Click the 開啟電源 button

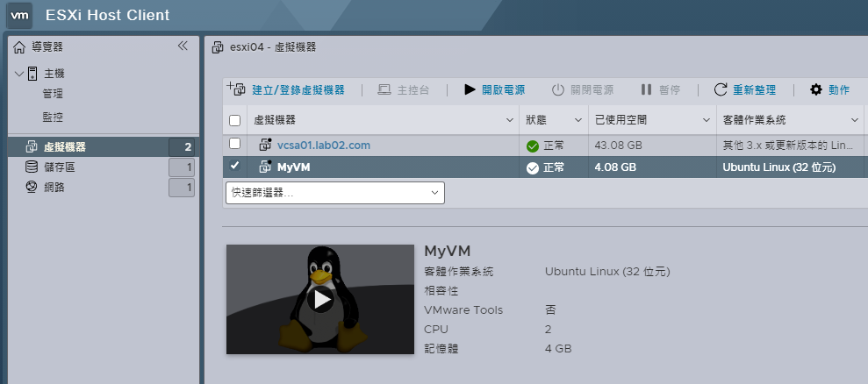(494, 89)
